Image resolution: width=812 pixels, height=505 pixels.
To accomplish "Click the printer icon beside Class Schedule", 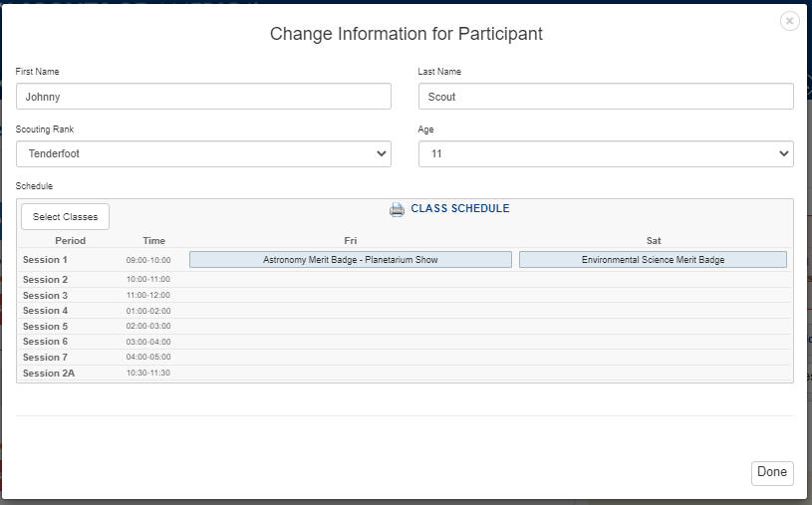I will (x=397, y=209).
